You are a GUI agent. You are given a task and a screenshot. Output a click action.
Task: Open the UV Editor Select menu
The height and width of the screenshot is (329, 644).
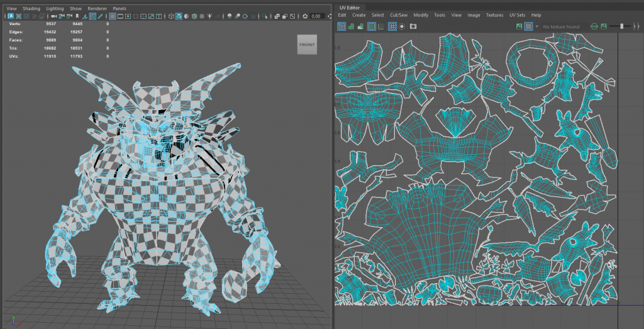click(378, 15)
